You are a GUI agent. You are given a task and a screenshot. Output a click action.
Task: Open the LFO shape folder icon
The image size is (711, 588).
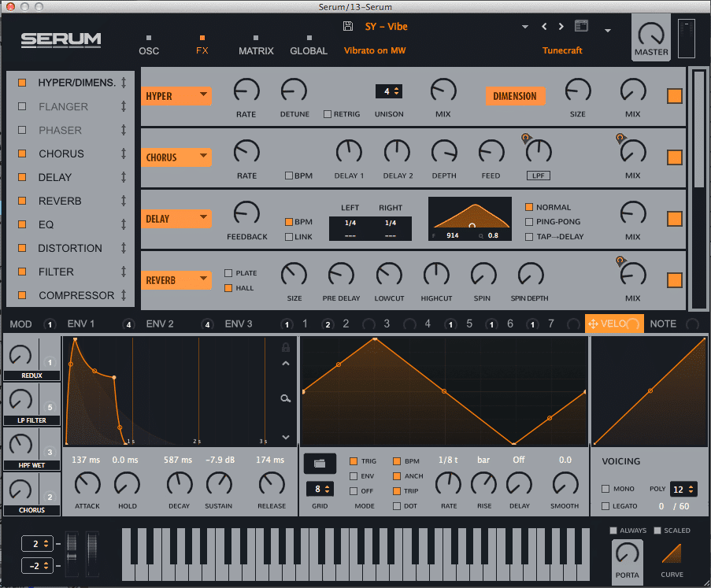pyautogui.click(x=320, y=464)
